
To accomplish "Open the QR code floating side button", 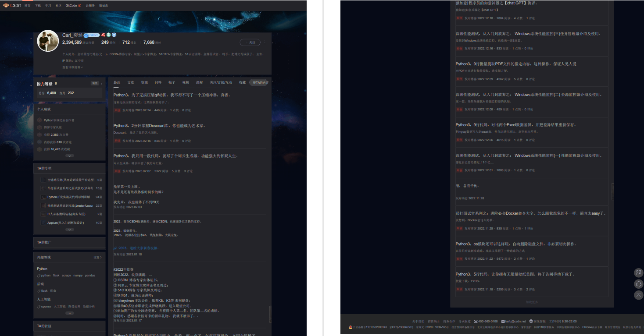I will tap(639, 272).
